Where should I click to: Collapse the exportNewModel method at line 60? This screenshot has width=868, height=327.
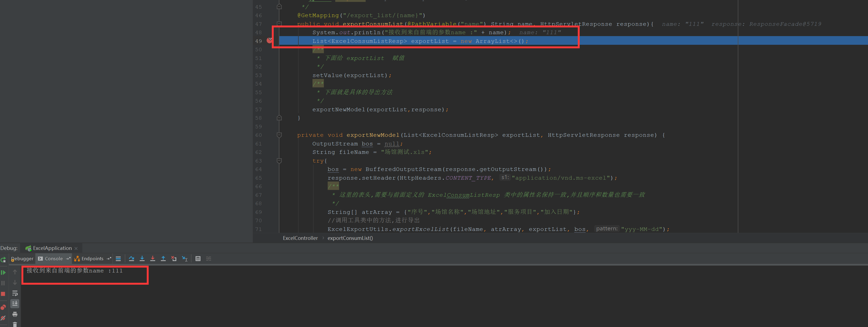click(x=279, y=135)
